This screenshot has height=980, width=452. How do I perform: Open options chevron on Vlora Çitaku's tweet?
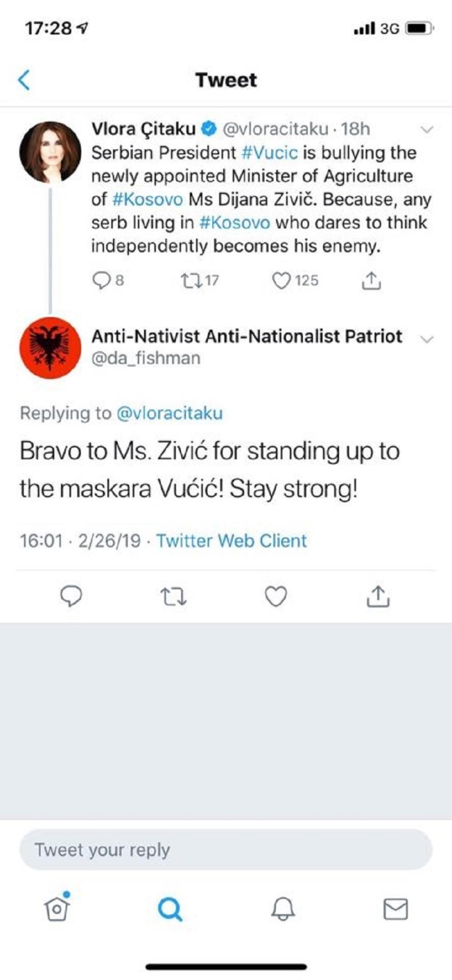427,130
